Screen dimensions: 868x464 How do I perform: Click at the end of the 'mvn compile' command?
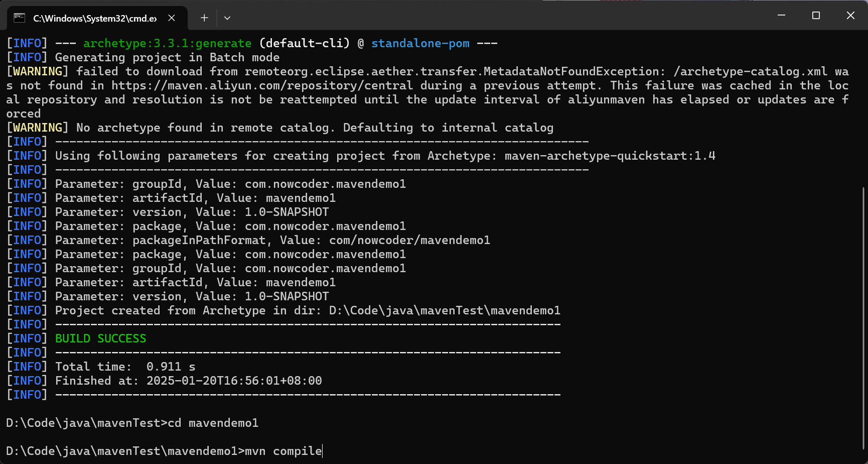[x=322, y=451]
